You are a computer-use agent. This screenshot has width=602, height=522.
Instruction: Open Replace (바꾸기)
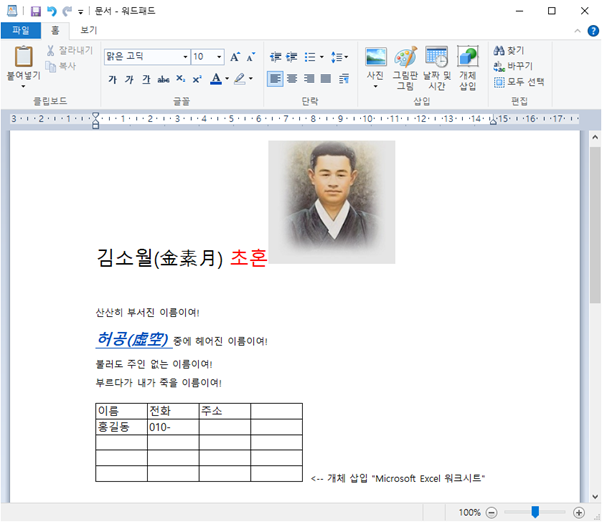coord(513,66)
